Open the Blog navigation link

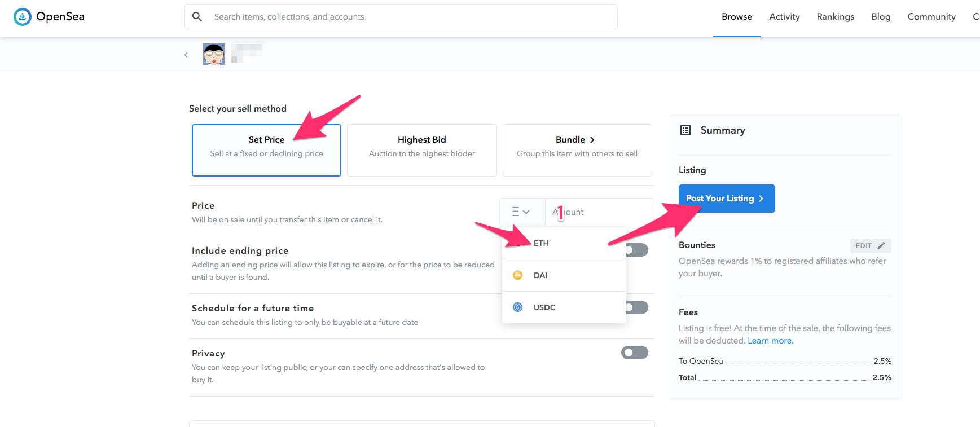pos(881,17)
